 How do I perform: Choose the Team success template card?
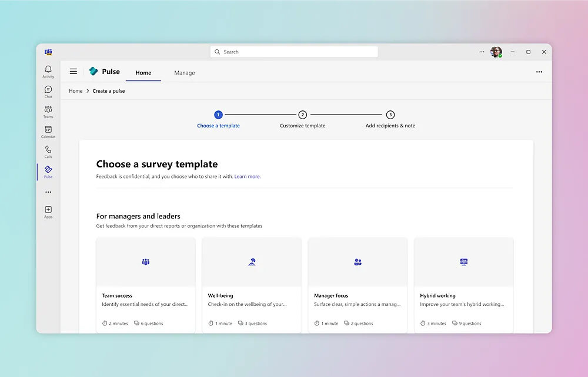pyautogui.click(x=146, y=285)
